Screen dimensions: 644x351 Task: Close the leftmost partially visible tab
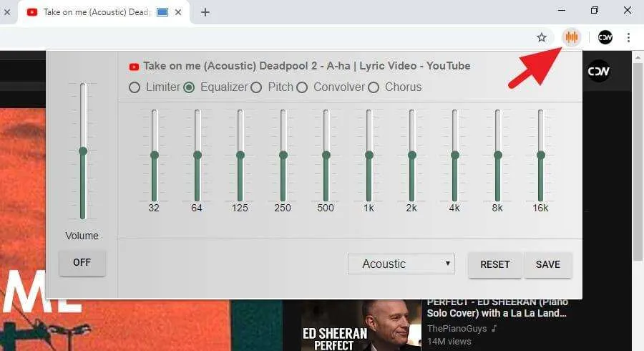tap(7, 12)
